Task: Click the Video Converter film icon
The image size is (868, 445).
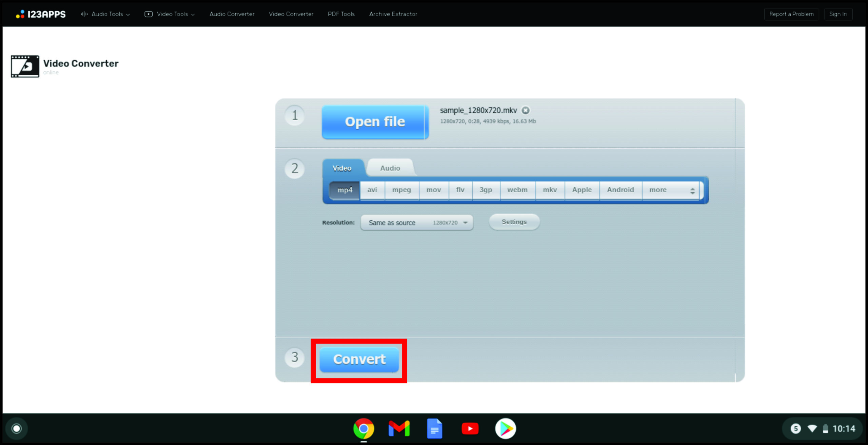Action: coord(25,66)
